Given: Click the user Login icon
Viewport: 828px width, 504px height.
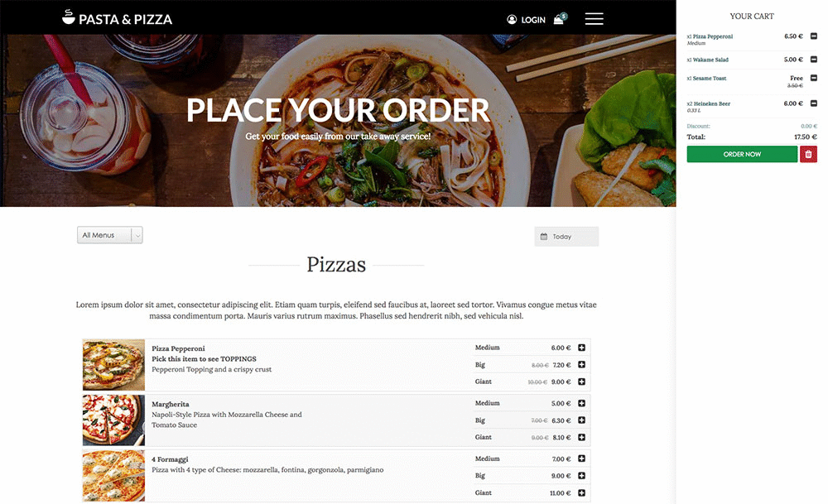Looking at the screenshot, I should point(512,20).
